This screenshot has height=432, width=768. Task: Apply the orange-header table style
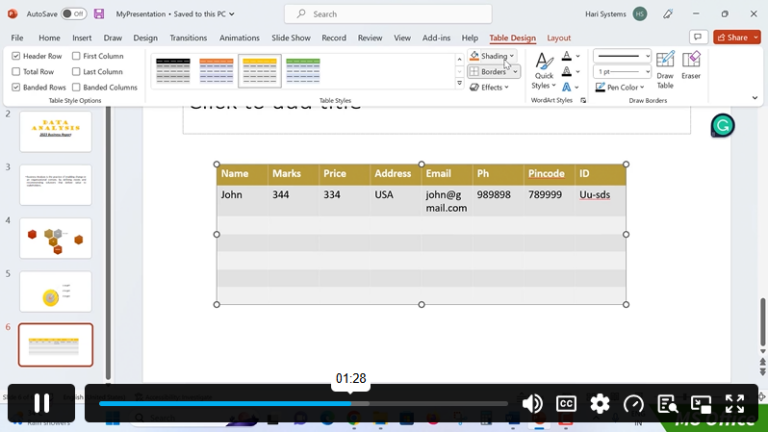pyautogui.click(x=216, y=71)
